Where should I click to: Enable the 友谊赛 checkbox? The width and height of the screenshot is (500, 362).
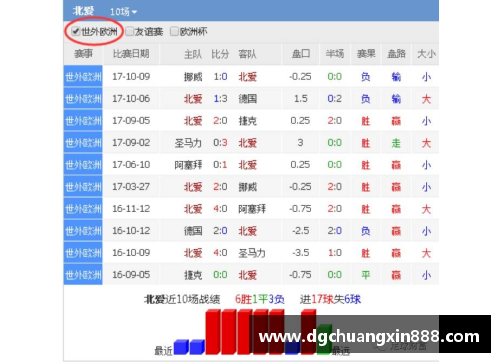click(130, 32)
